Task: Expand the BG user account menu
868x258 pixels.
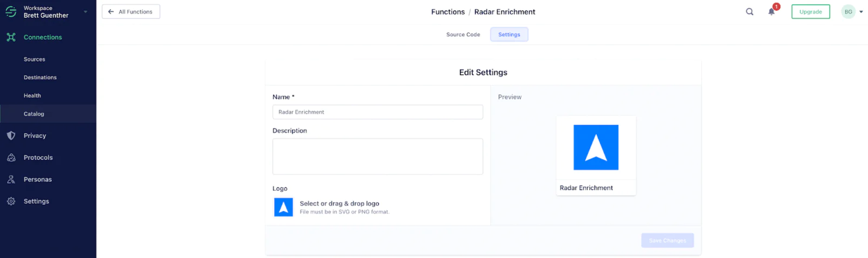Action: [x=852, y=12]
